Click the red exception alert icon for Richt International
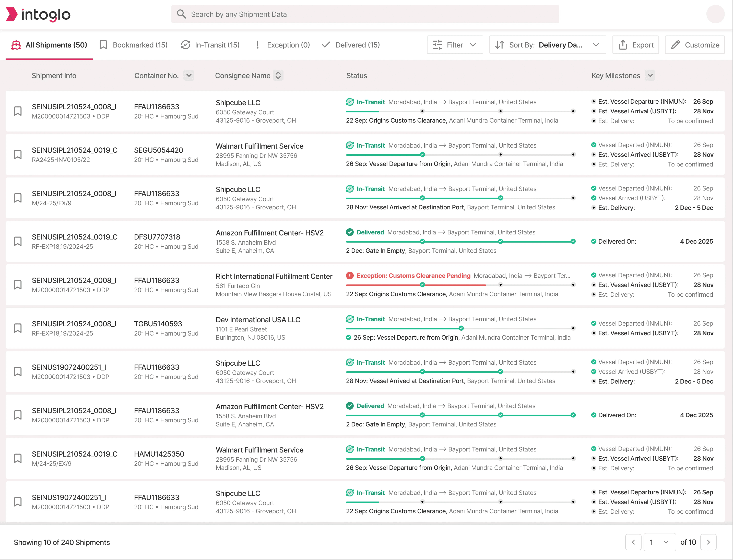733x560 pixels. (350, 276)
